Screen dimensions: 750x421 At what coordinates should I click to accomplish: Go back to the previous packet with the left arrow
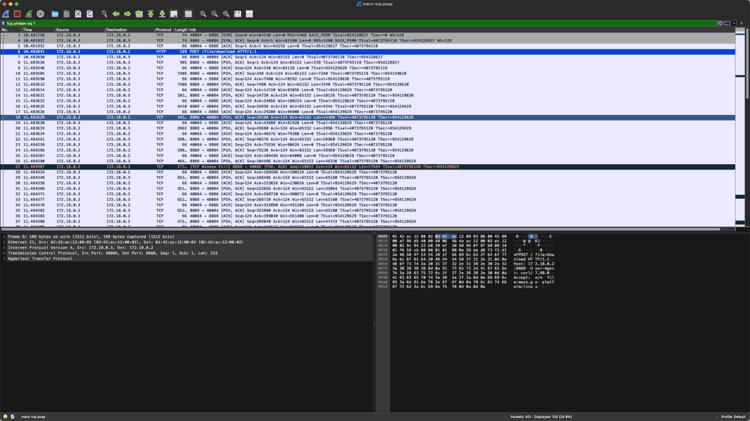click(x=116, y=14)
